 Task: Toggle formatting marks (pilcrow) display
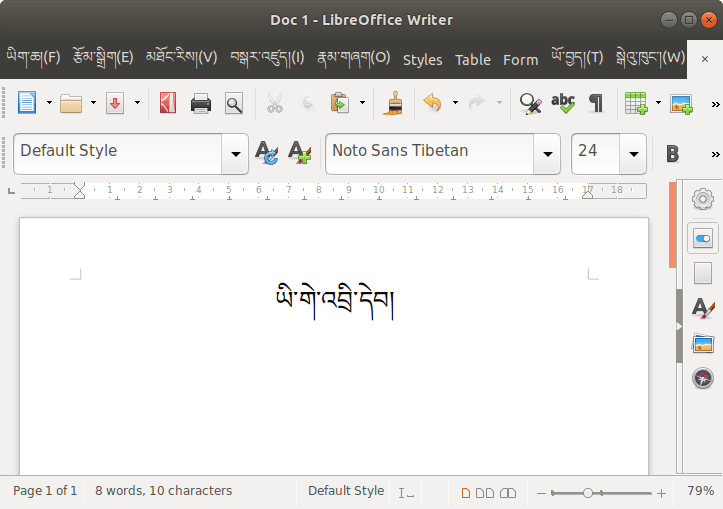pyautogui.click(x=596, y=103)
